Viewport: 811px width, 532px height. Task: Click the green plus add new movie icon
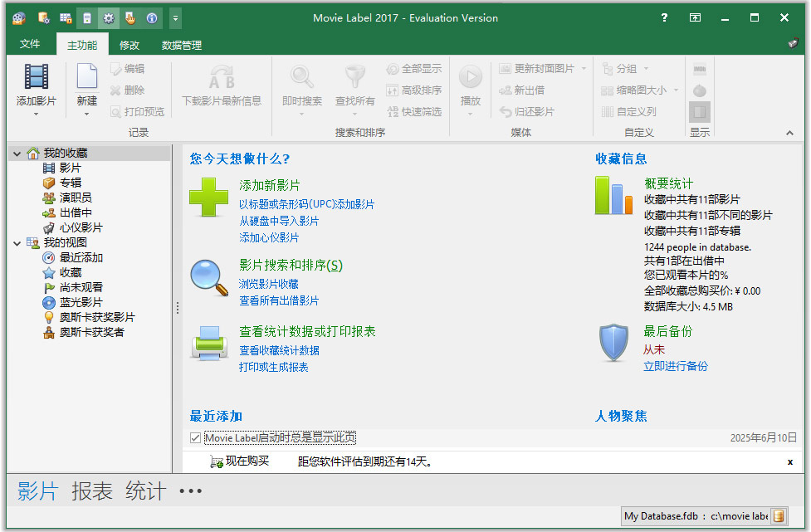[x=208, y=197]
